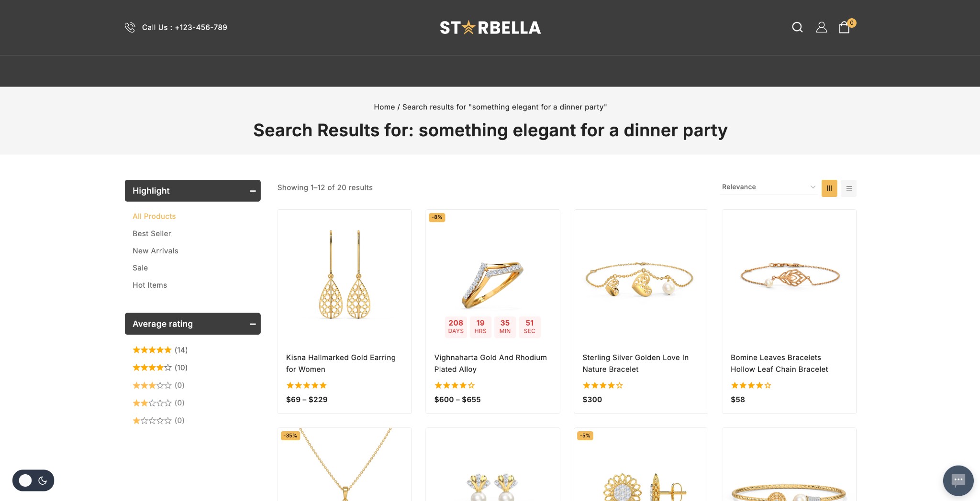Collapse the Average rating panel
980x501 pixels.
(x=253, y=324)
